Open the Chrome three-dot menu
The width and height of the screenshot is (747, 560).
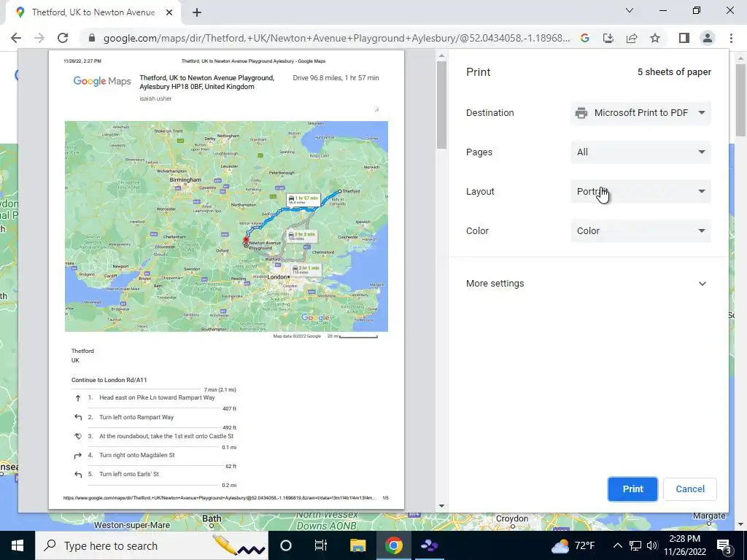pyautogui.click(x=731, y=38)
